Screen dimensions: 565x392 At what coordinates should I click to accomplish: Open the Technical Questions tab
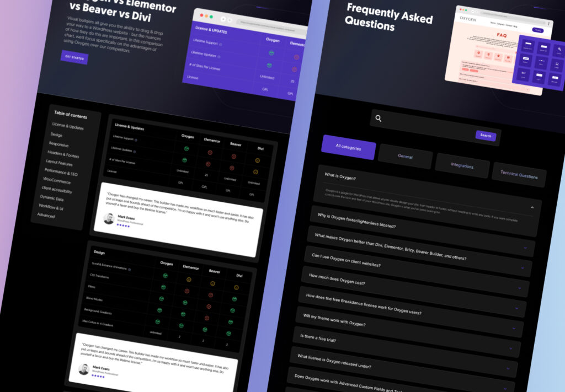(x=519, y=175)
